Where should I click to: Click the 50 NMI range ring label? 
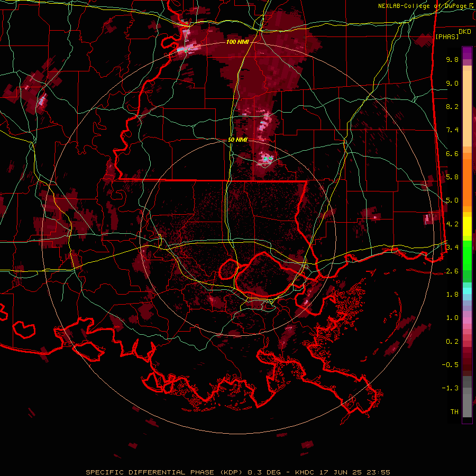[237, 140]
